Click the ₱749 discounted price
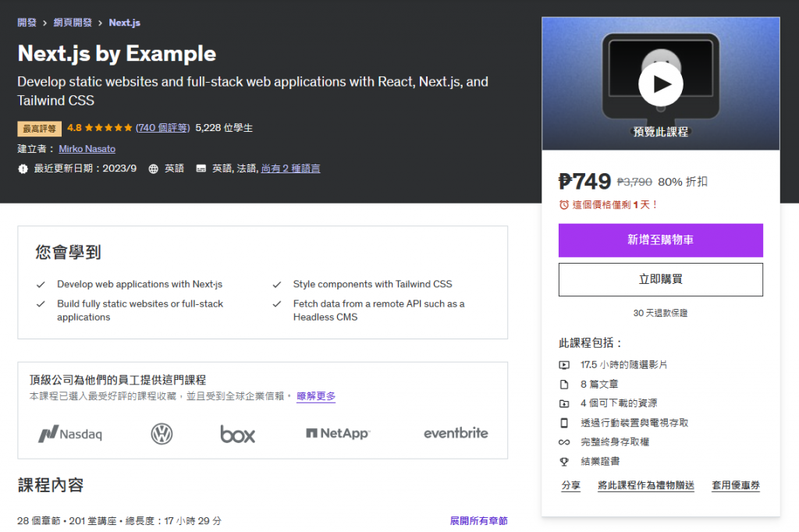Image resolution: width=799 pixels, height=532 pixels. click(584, 182)
